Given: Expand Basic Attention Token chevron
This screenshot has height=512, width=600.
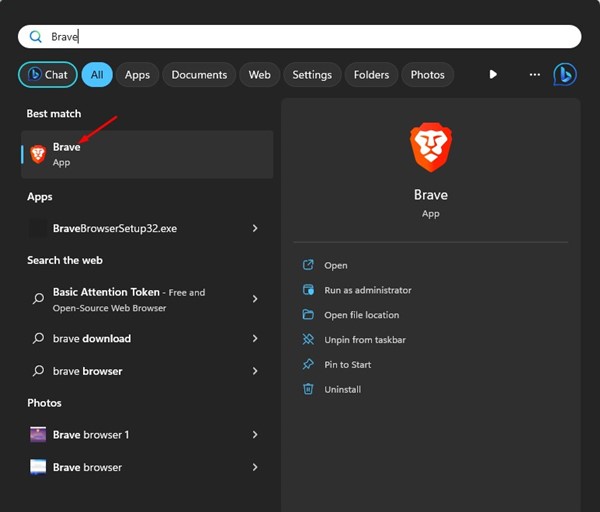Looking at the screenshot, I should click(x=255, y=299).
